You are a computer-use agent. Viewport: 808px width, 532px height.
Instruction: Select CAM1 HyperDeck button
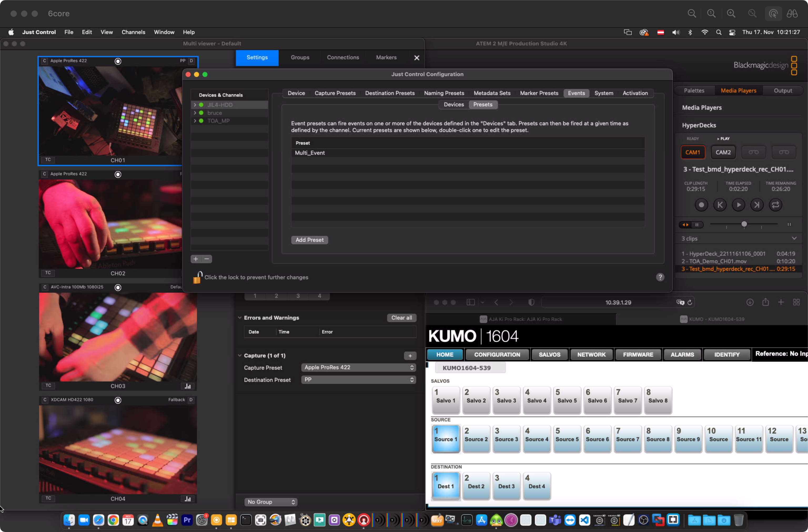(693, 152)
